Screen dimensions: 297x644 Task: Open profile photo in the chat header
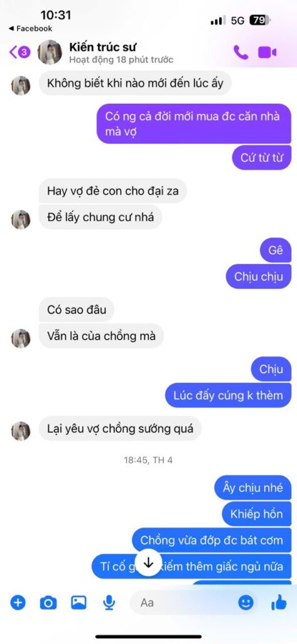[50, 52]
